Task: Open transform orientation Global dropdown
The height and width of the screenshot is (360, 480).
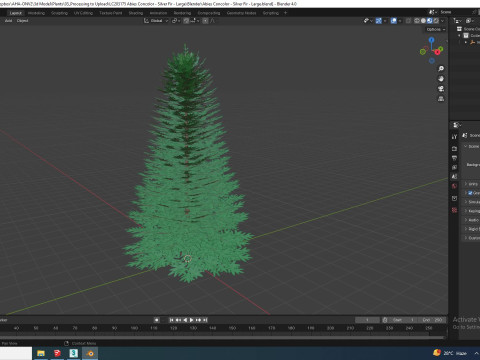Action: tap(156, 21)
